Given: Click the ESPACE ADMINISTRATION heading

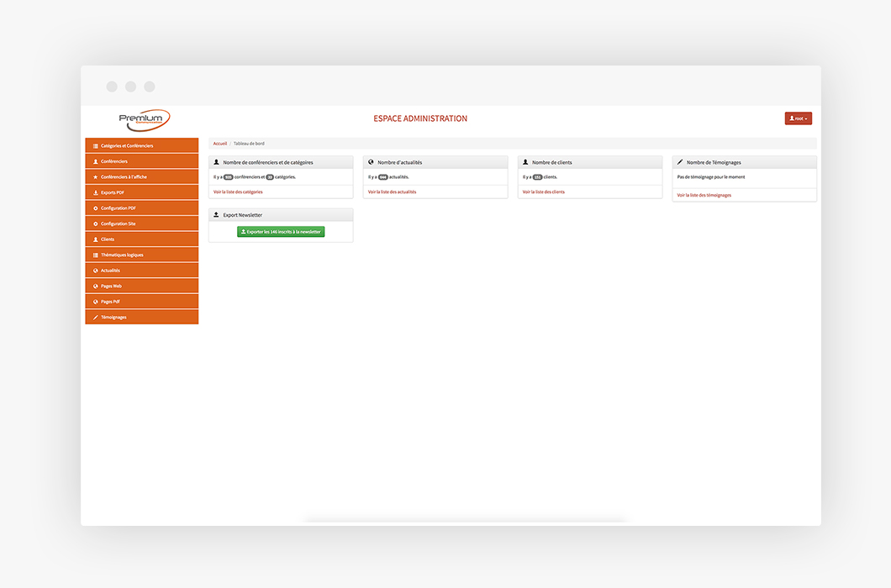Looking at the screenshot, I should [x=420, y=118].
